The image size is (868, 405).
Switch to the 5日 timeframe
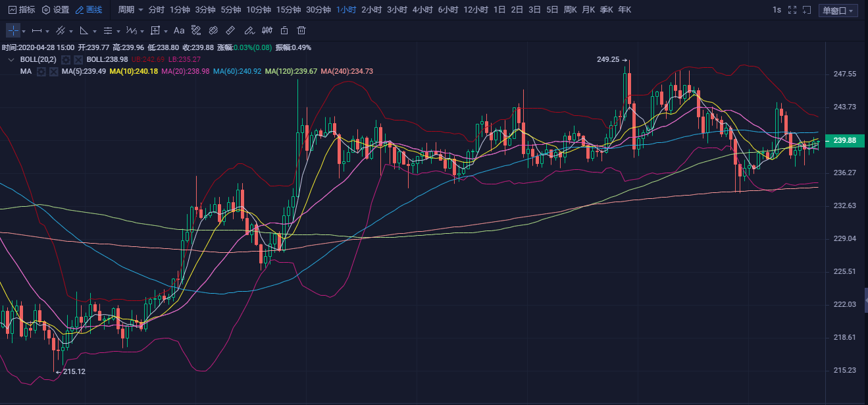[x=553, y=10]
